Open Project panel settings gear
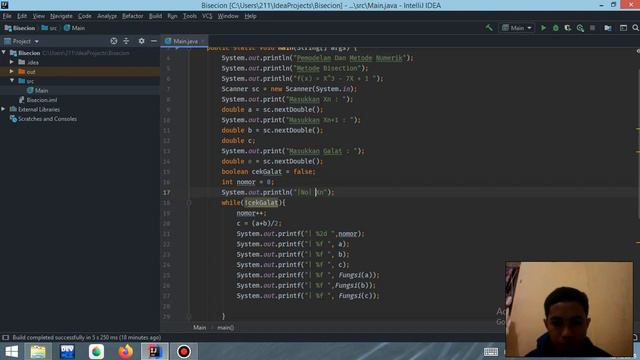This screenshot has width=640, height=360. pos(141,41)
